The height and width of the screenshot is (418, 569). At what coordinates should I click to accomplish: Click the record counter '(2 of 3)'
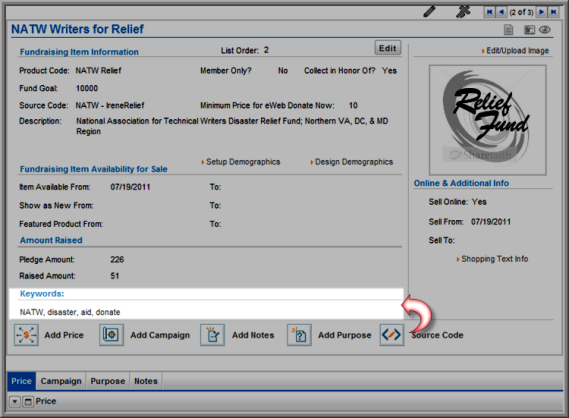tap(521, 12)
